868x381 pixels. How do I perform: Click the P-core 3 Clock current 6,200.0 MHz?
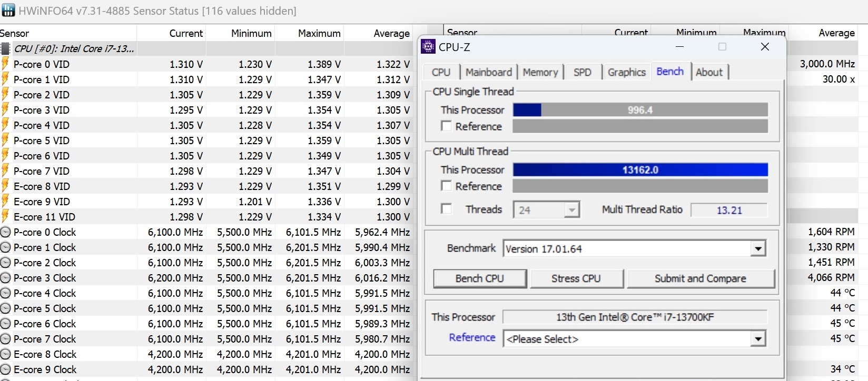pos(175,278)
